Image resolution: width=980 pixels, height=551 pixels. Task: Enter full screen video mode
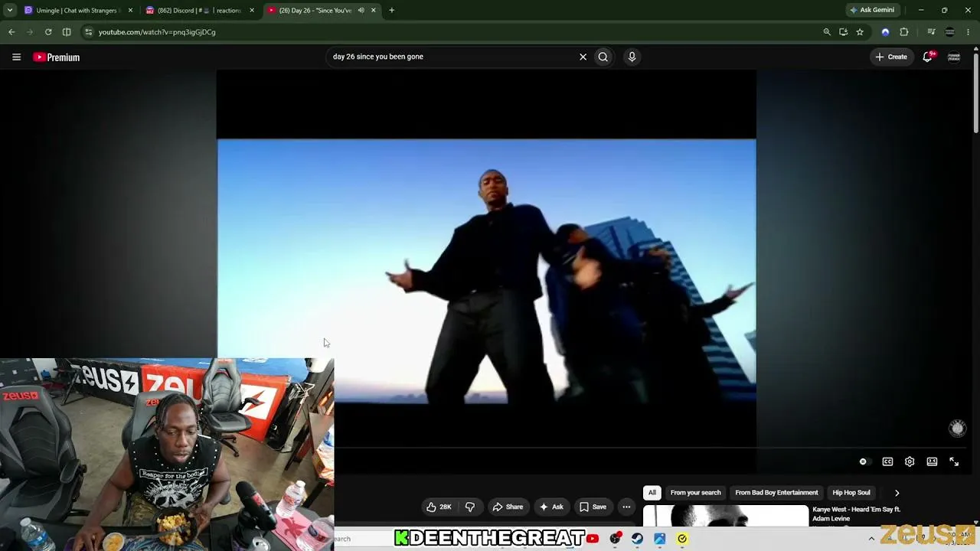click(x=954, y=462)
